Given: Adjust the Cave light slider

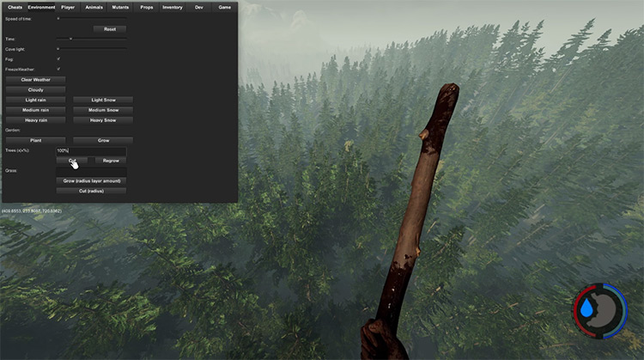Looking at the screenshot, I should click(x=91, y=49).
